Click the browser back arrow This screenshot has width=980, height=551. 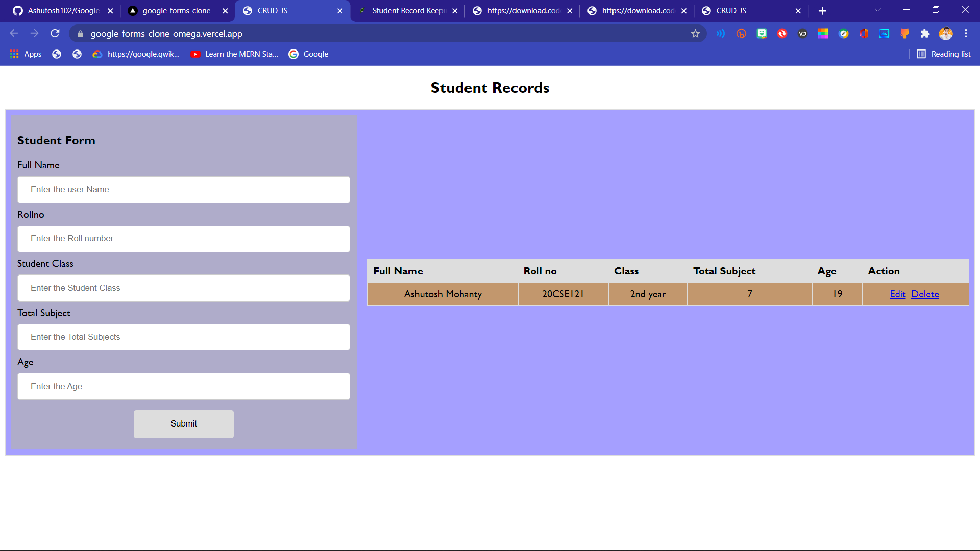(14, 34)
